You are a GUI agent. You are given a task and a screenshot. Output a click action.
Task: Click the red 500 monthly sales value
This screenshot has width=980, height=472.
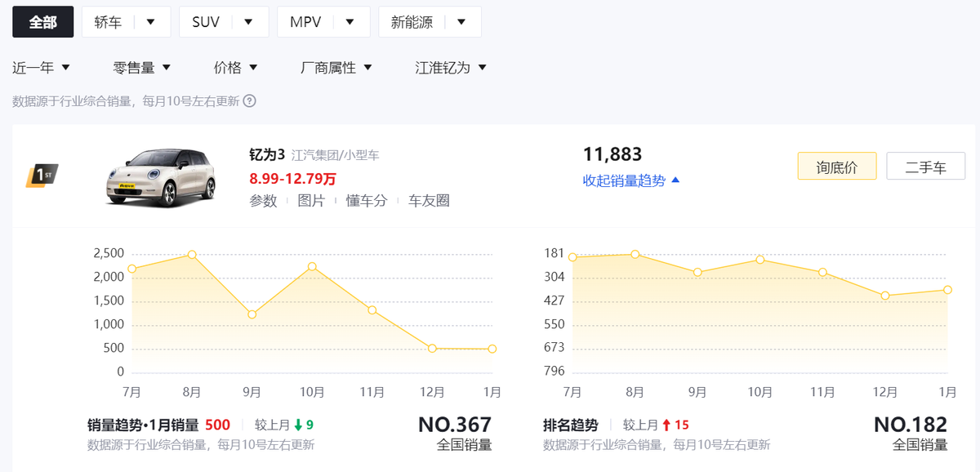click(x=218, y=425)
